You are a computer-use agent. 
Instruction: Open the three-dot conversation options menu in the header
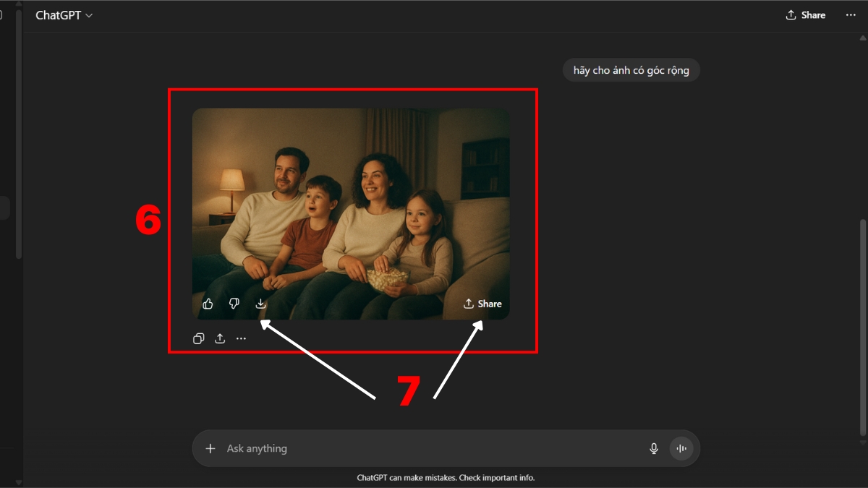851,15
